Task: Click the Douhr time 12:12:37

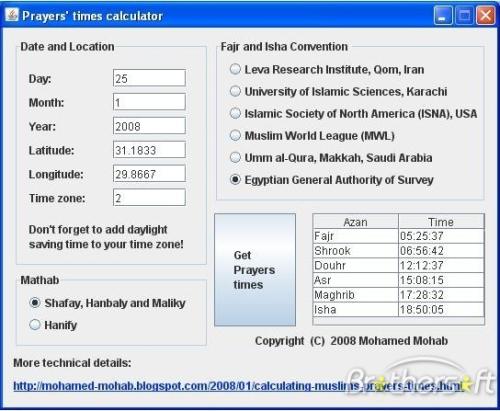Action: (x=441, y=265)
